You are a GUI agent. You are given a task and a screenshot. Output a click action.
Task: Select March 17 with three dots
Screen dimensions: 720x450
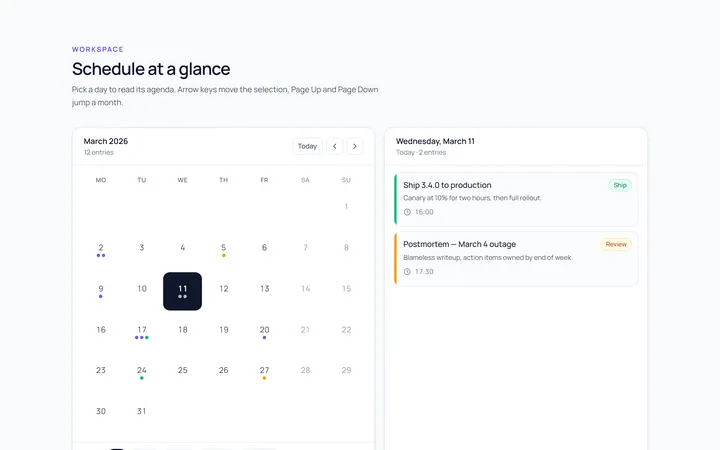142,330
